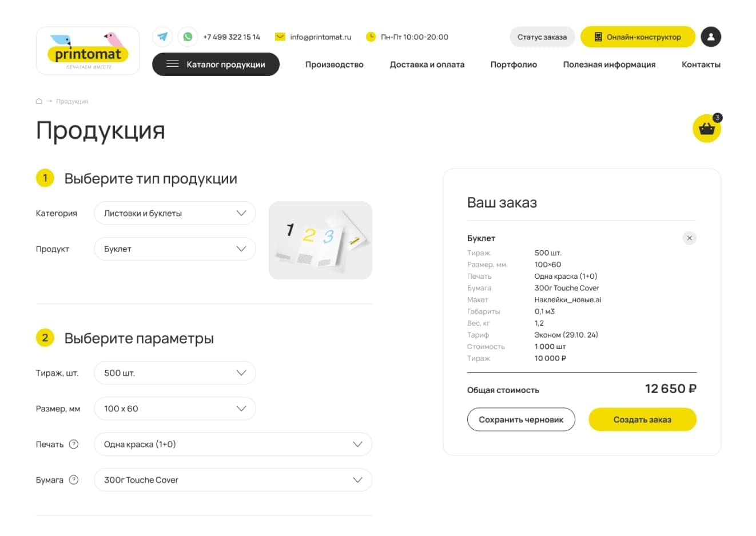
Task: Click the home icon in the breadcrumb
Action: [38, 101]
